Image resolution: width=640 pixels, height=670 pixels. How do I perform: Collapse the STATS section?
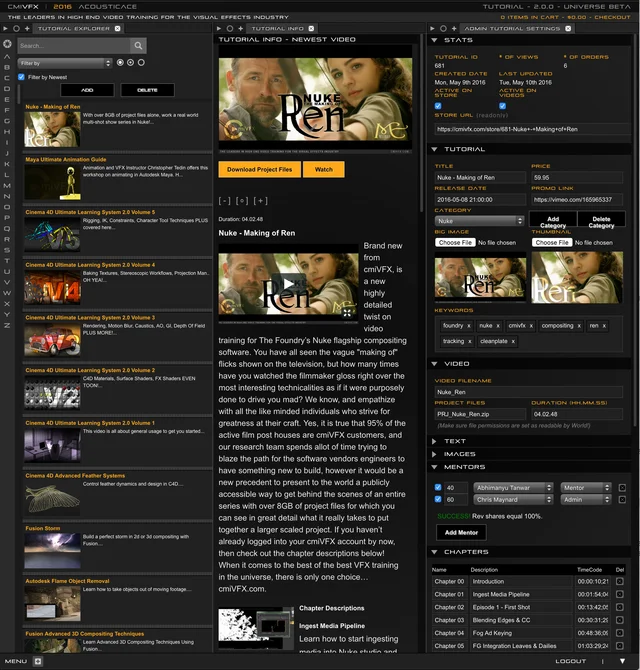tap(434, 40)
